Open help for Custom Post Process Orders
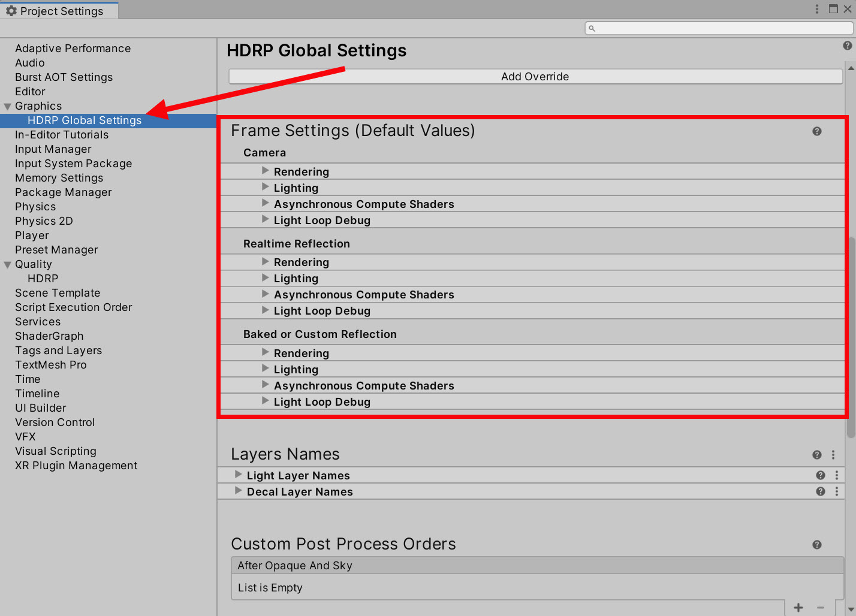Viewport: 856px width, 616px height. click(x=816, y=545)
